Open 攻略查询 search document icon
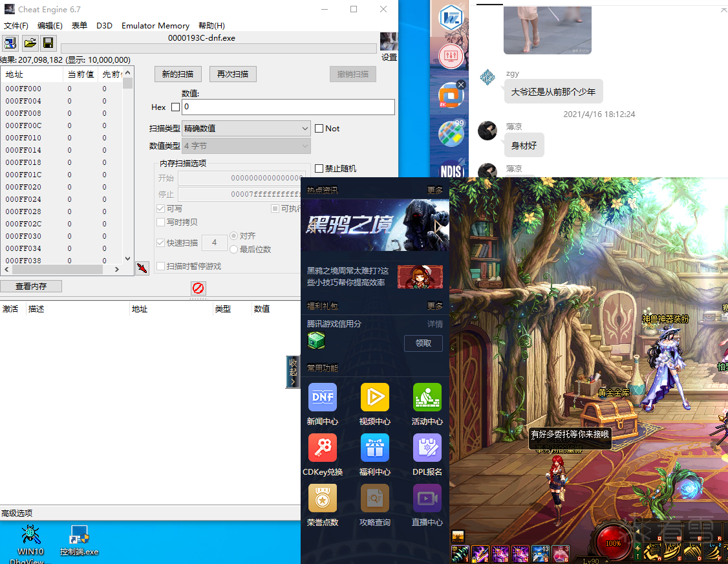This screenshot has height=564, width=728. tap(375, 498)
